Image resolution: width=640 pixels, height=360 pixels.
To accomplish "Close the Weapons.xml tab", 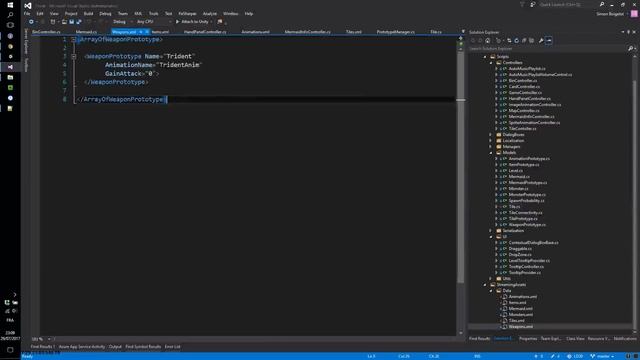I will (x=147, y=32).
